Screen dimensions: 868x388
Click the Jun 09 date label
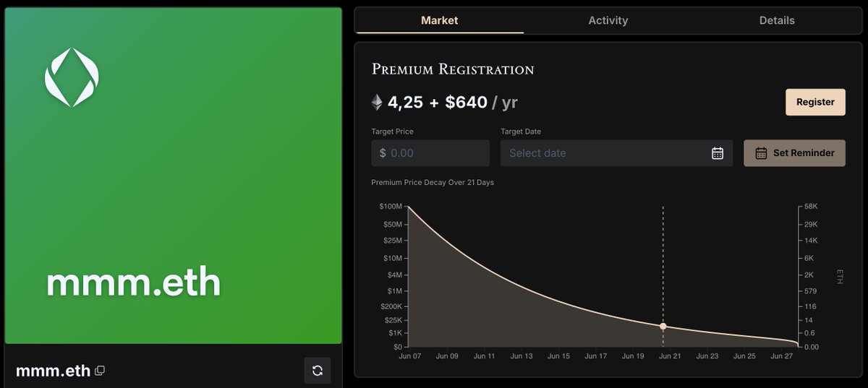coord(447,356)
